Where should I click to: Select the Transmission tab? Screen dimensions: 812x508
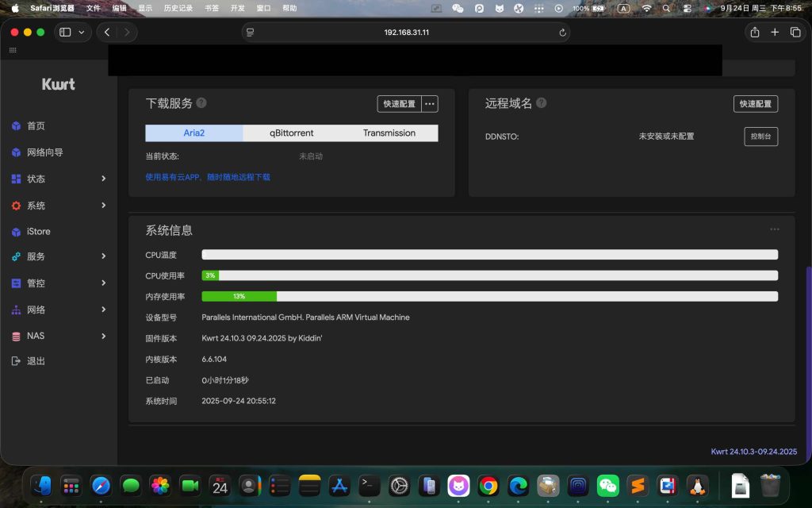tap(389, 133)
